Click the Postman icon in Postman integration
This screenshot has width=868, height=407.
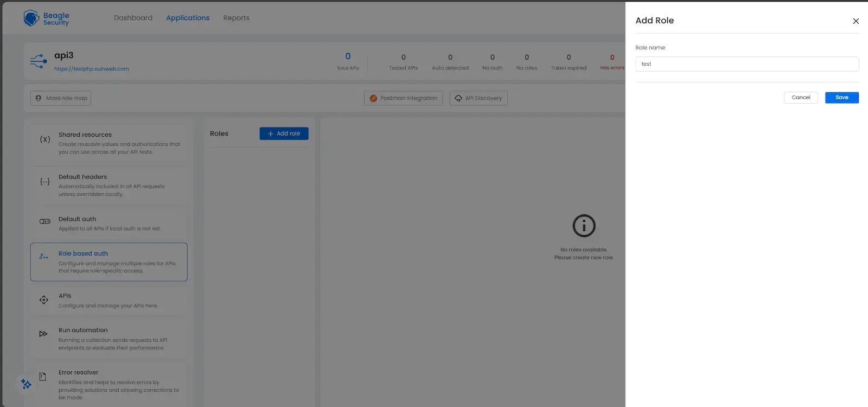373,98
